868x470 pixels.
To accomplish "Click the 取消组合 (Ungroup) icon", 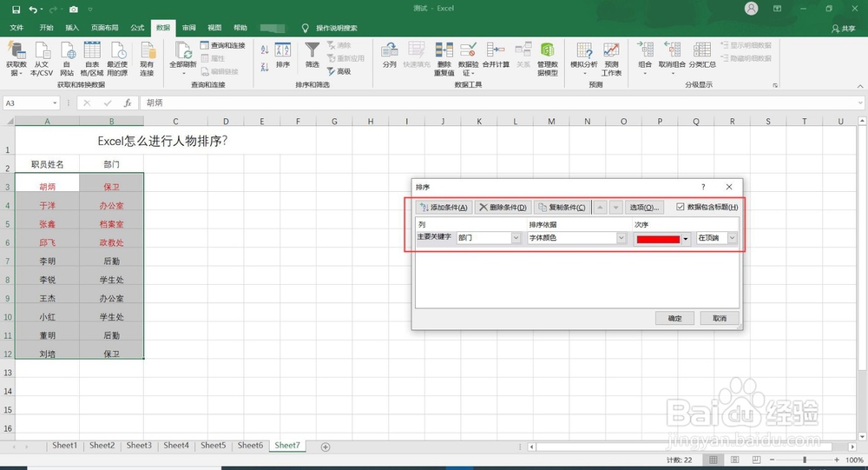I will point(672,51).
